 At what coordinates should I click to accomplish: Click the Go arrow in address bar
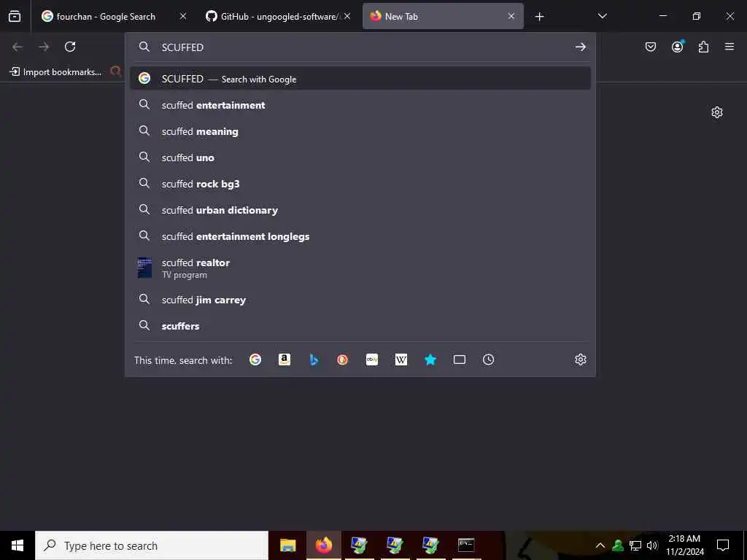coord(580,47)
